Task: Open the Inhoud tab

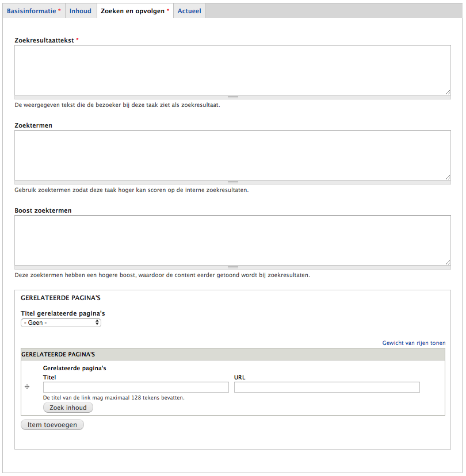Action: point(81,11)
